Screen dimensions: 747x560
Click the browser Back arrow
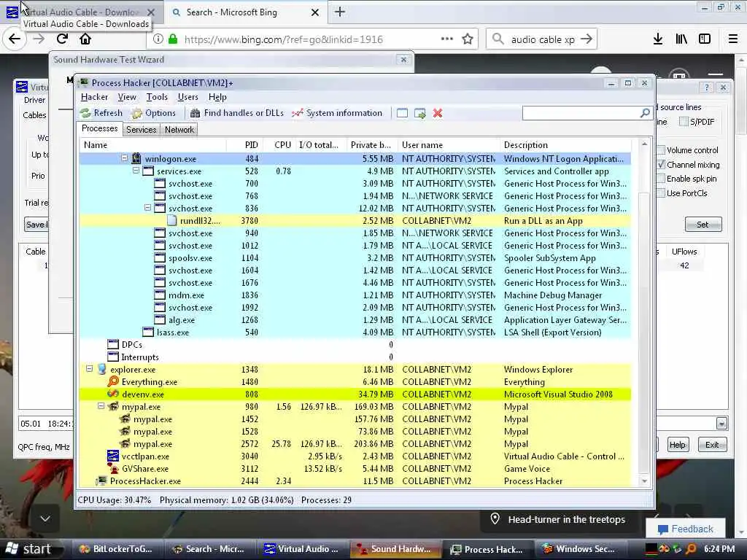(x=15, y=39)
